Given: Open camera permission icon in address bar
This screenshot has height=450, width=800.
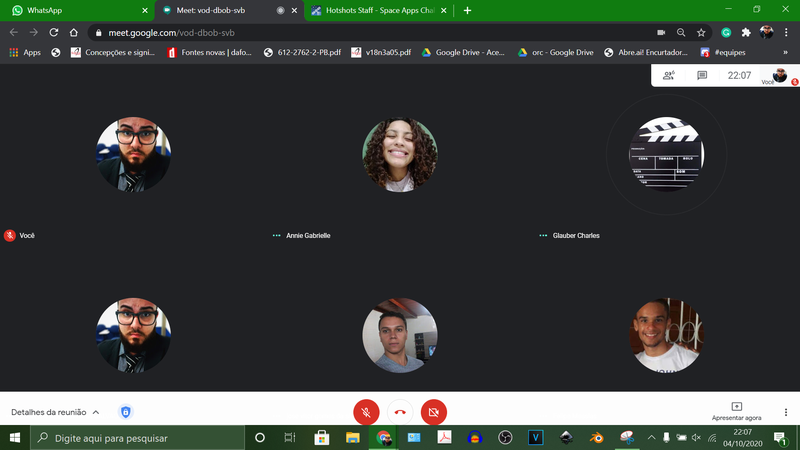Looking at the screenshot, I should point(661,32).
